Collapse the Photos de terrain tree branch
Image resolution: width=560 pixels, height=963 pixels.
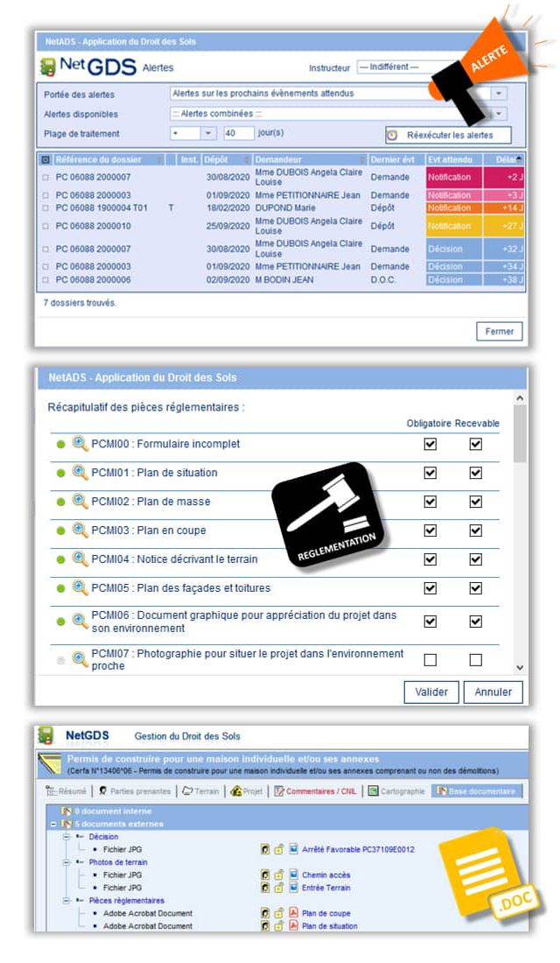pos(66,862)
